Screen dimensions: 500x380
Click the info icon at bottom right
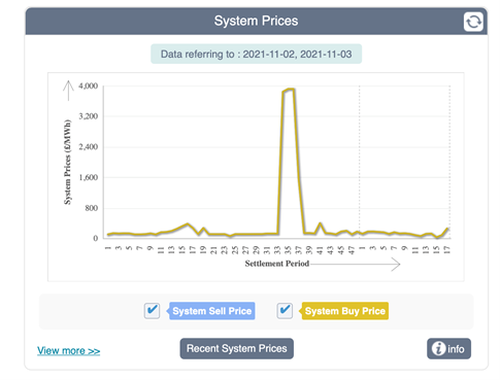click(449, 349)
